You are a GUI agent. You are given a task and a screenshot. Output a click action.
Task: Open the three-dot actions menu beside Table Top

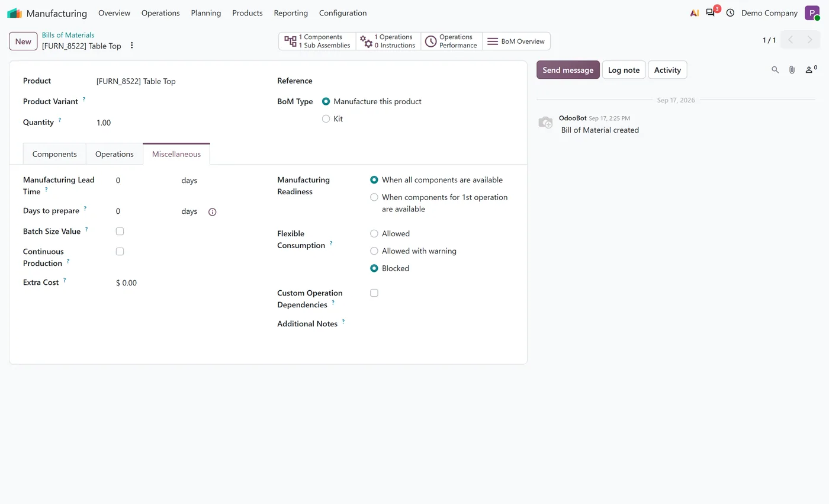(x=131, y=46)
